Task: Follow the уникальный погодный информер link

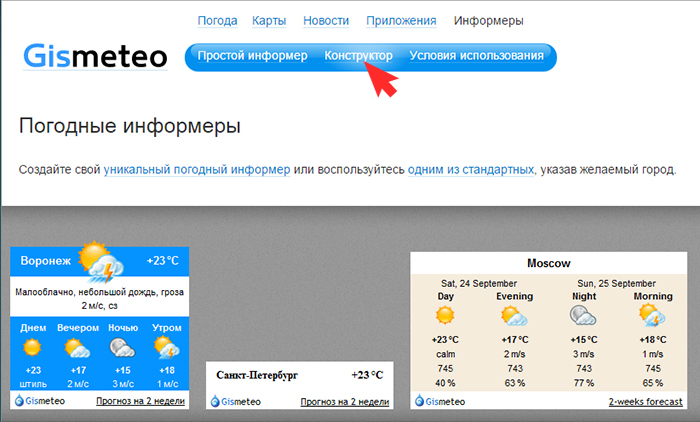Action: point(197,170)
